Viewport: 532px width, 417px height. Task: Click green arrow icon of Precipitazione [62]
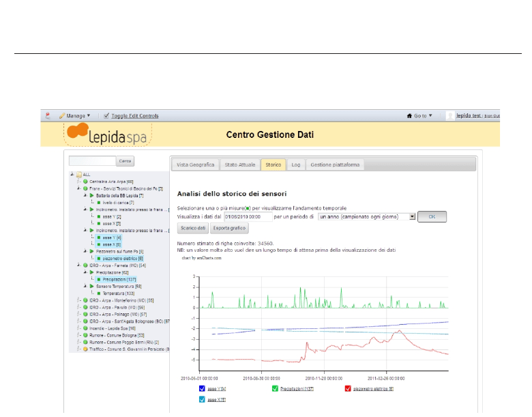pos(91,272)
